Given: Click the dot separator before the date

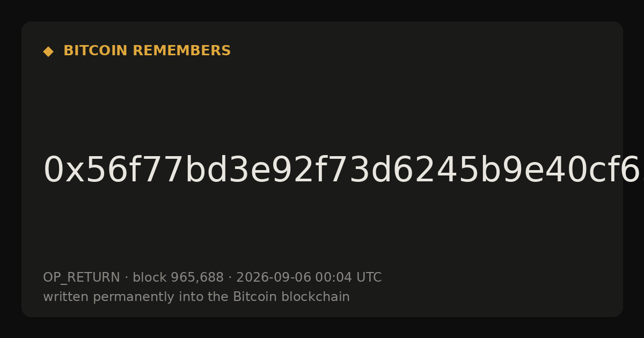Looking at the screenshot, I should pyautogui.click(x=230, y=278).
